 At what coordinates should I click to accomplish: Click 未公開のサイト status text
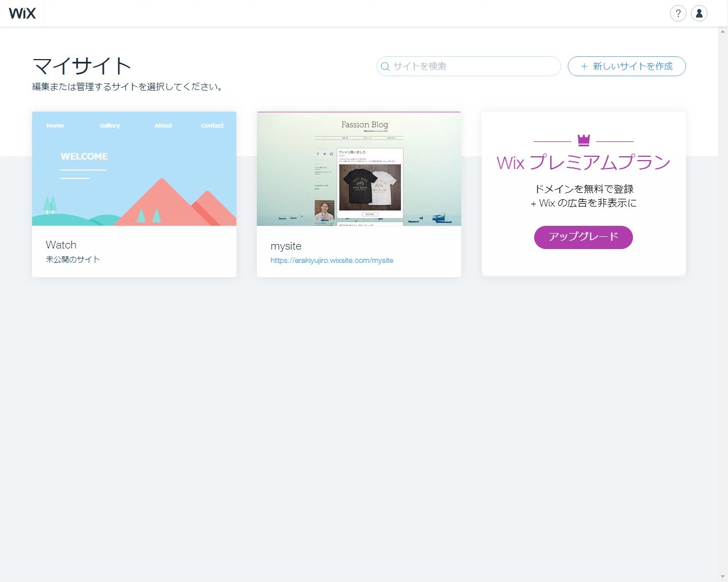[73, 260]
